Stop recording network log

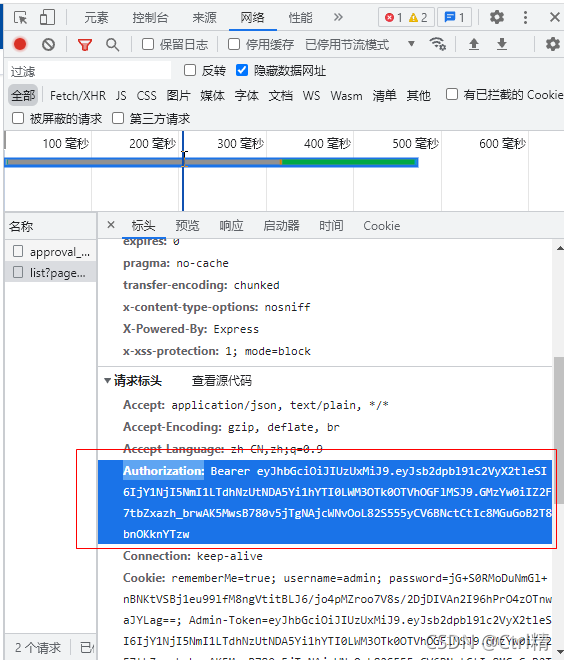(20, 44)
